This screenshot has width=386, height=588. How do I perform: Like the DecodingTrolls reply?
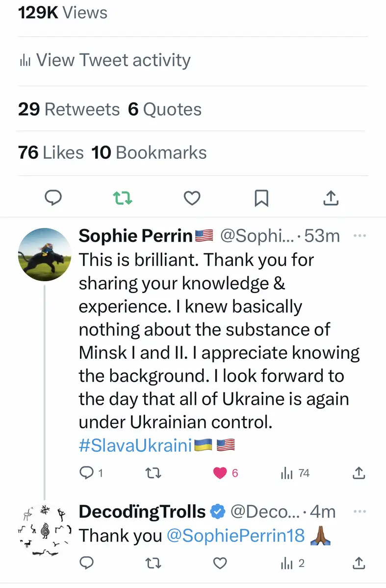point(221,563)
